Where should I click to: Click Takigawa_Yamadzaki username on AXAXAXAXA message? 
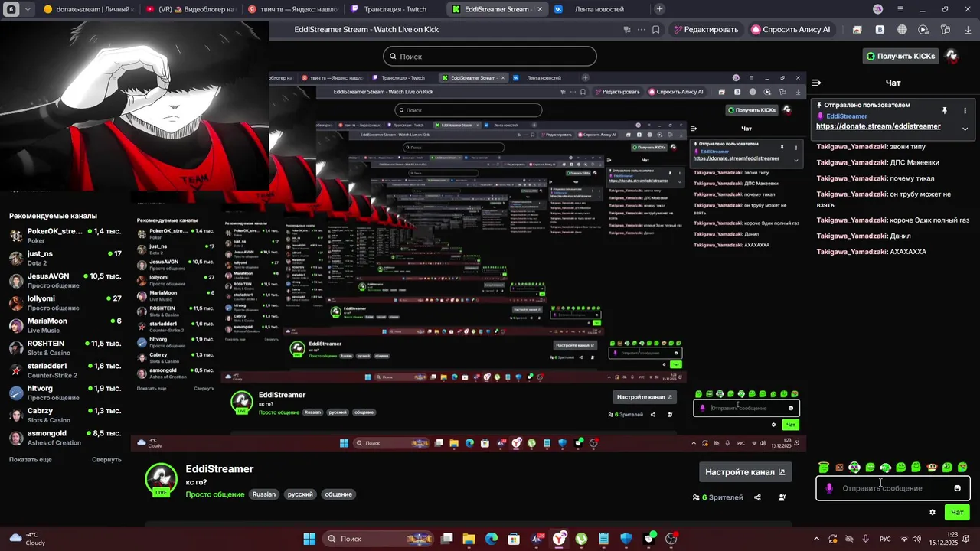coord(851,252)
